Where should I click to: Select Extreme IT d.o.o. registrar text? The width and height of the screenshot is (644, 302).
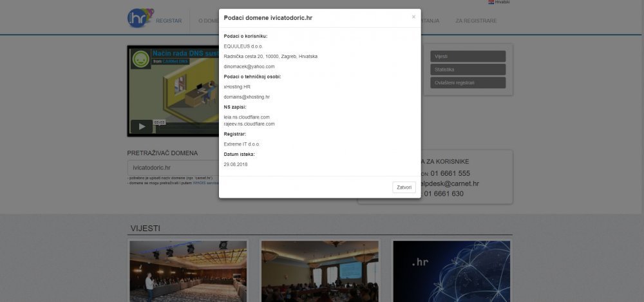[242, 144]
